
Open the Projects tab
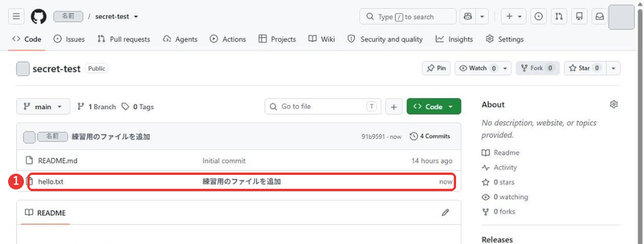277,39
